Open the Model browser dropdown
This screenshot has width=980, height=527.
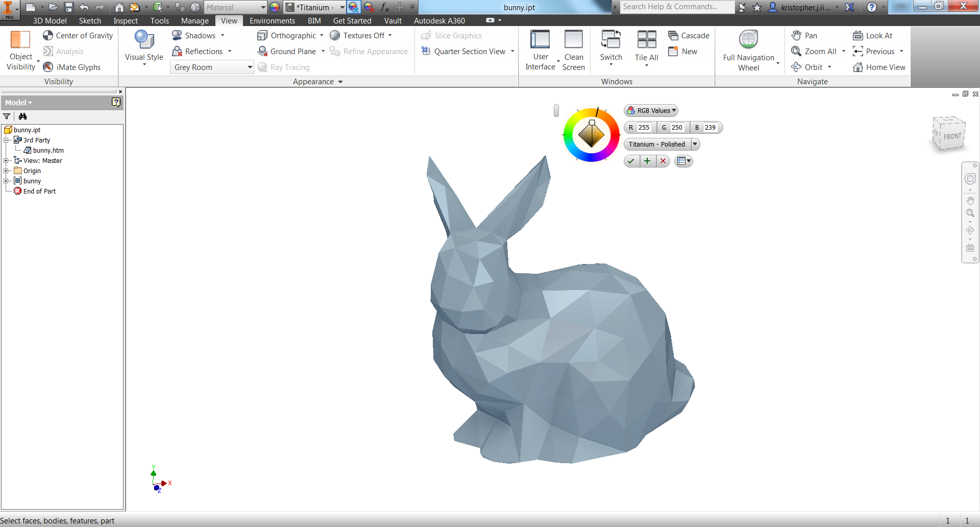19,103
